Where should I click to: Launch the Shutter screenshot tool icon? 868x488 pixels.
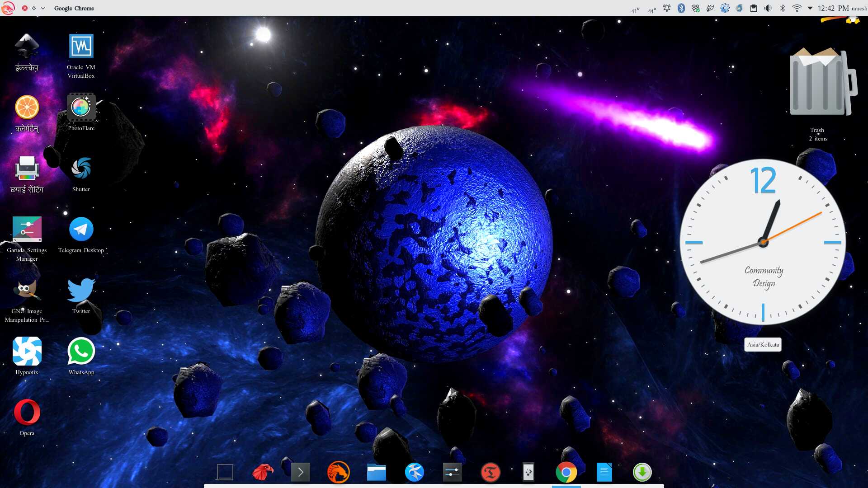pos(81,169)
